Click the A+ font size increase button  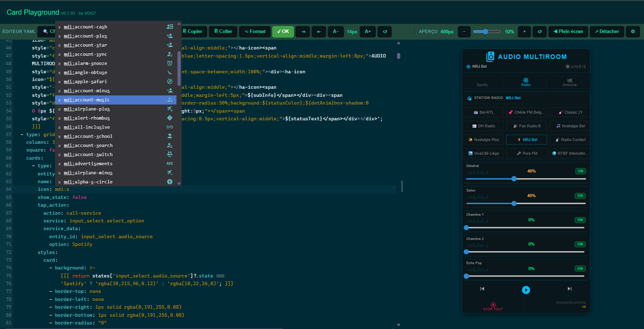pos(368,32)
